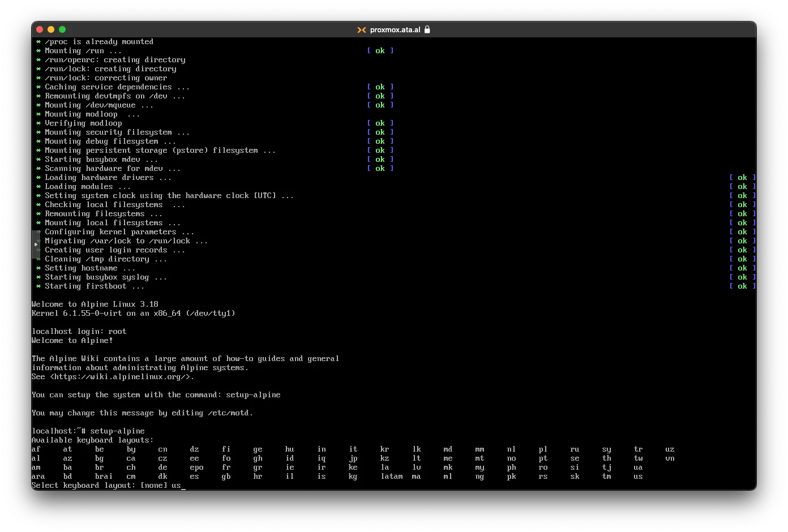Image resolution: width=788 pixels, height=532 pixels.
Task: Click the proxmox.ata.al window title
Action: click(x=395, y=30)
